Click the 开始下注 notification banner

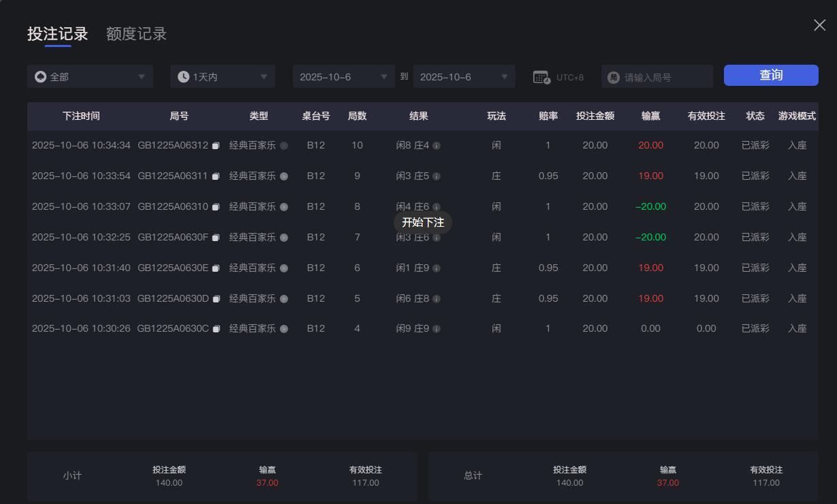[422, 223]
